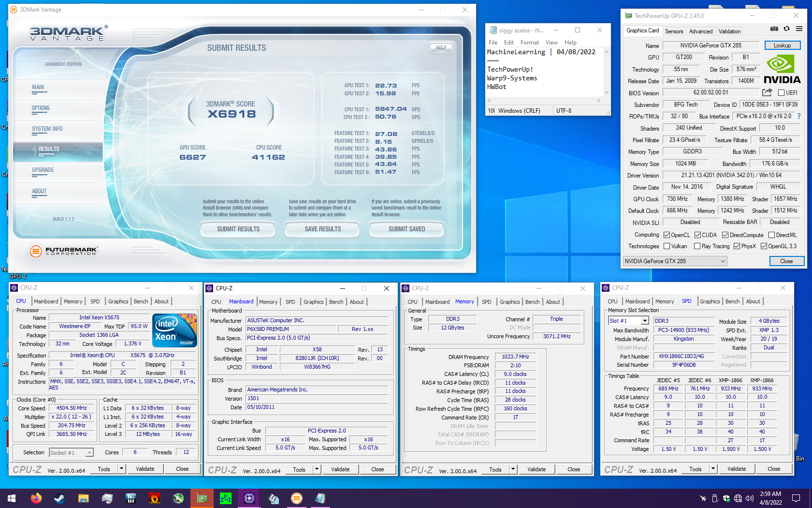Click the Bus Interface question mark icon
Screen dimensions: 812x508
[798, 116]
